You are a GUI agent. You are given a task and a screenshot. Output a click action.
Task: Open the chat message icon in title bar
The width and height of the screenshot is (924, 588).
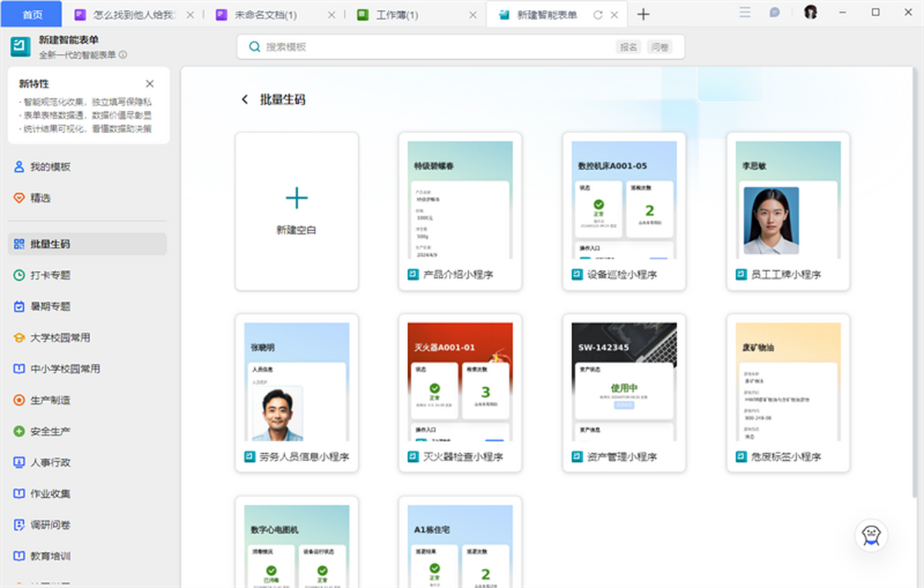point(775,13)
